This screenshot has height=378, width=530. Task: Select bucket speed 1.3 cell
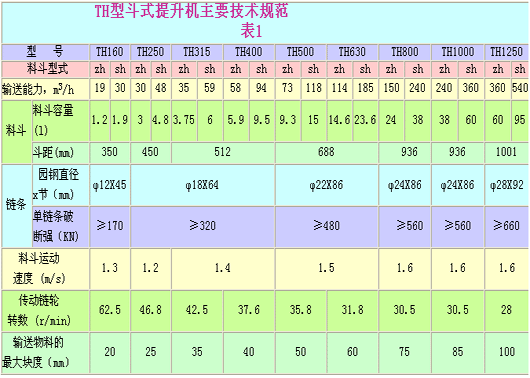(110, 268)
